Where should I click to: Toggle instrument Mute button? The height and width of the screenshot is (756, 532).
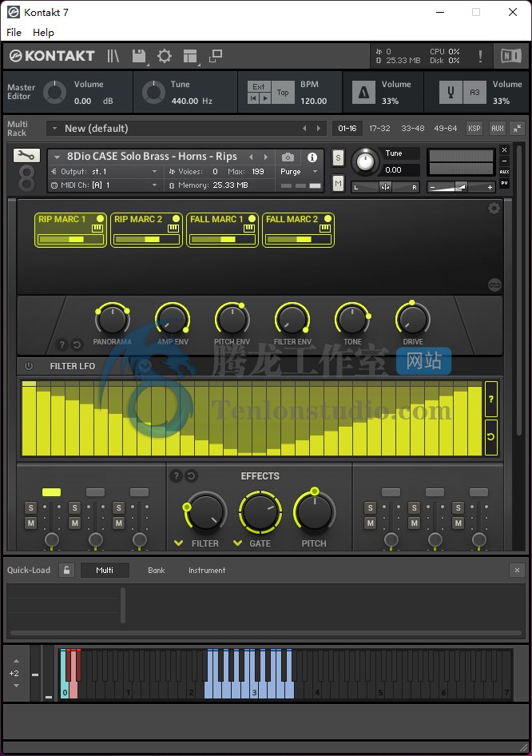[338, 183]
